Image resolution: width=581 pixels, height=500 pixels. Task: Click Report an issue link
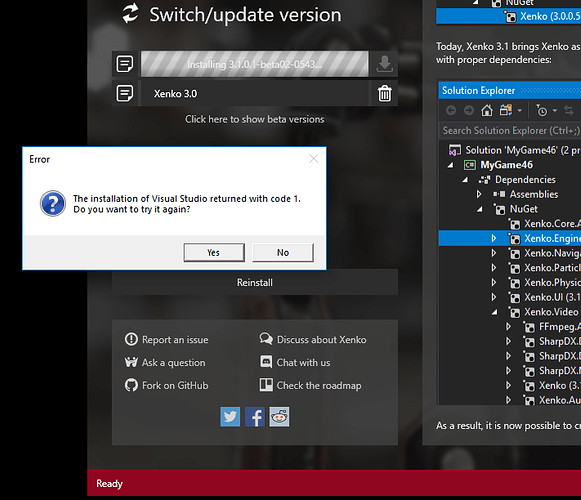[x=175, y=340]
